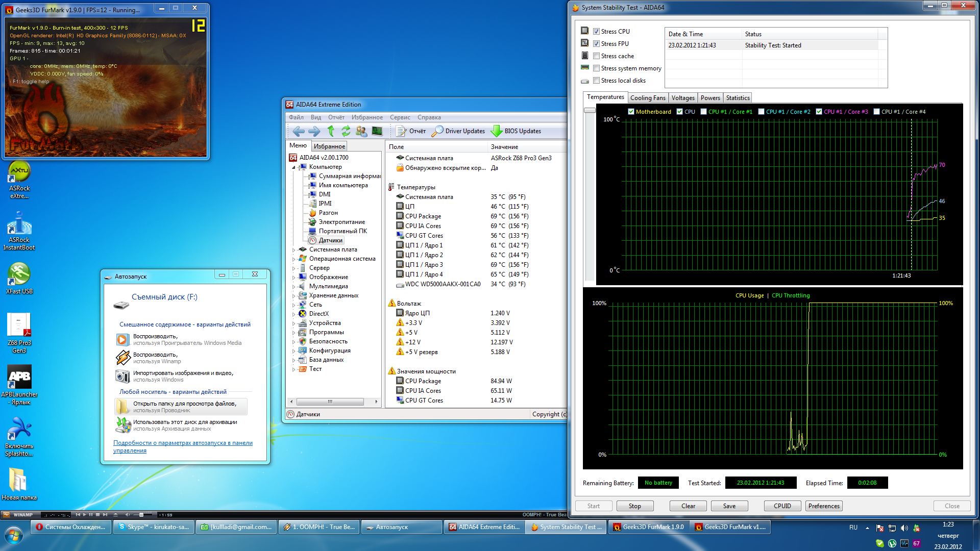Click open folder to view files icon
The height and width of the screenshot is (551, 980).
click(122, 407)
